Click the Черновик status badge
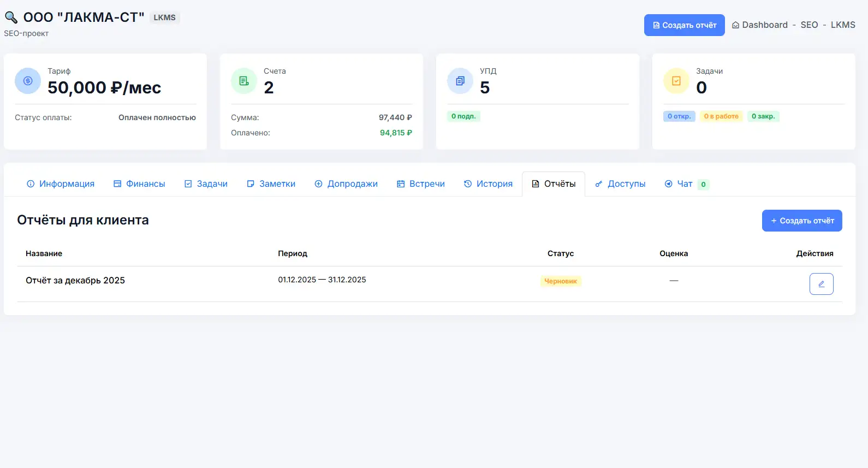 pos(561,281)
